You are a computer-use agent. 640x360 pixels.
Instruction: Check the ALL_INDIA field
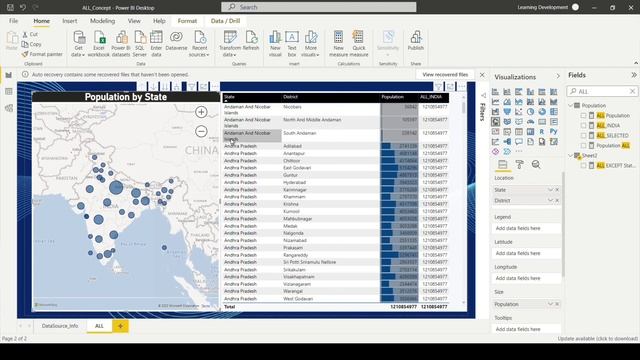(x=583, y=125)
